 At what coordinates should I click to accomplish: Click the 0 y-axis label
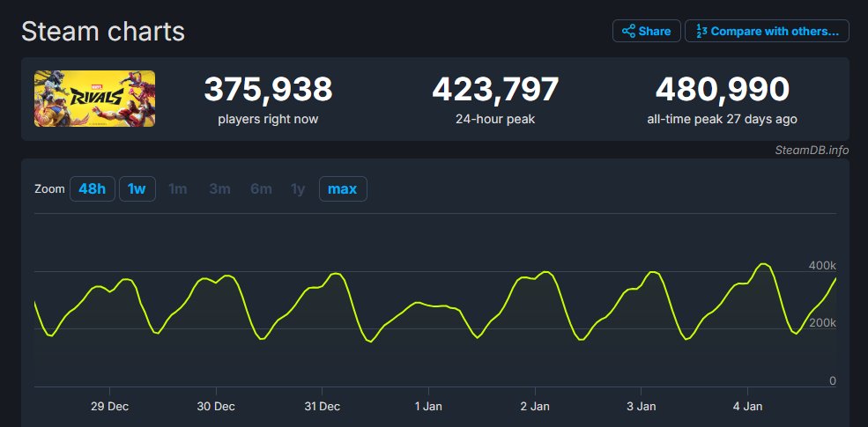pos(833,381)
